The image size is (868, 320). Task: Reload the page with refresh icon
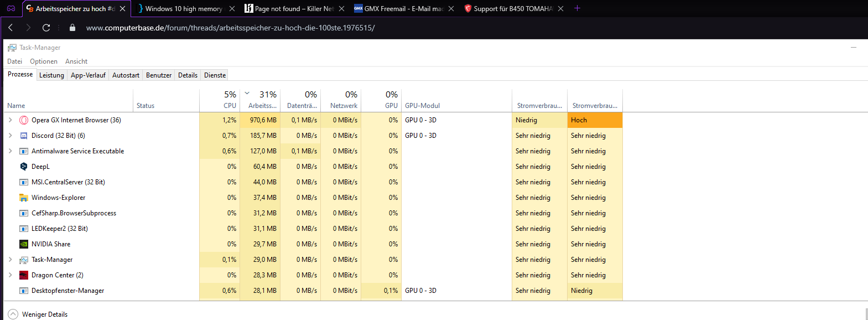[46, 28]
